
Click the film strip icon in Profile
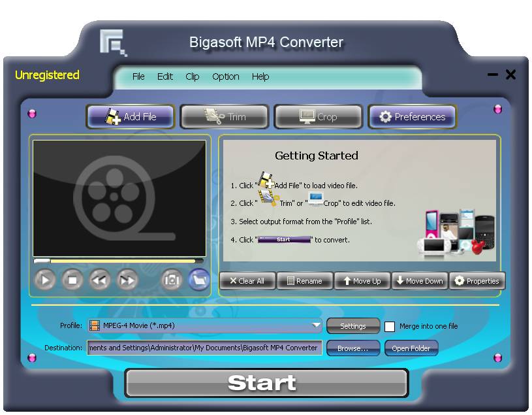pyautogui.click(x=94, y=325)
